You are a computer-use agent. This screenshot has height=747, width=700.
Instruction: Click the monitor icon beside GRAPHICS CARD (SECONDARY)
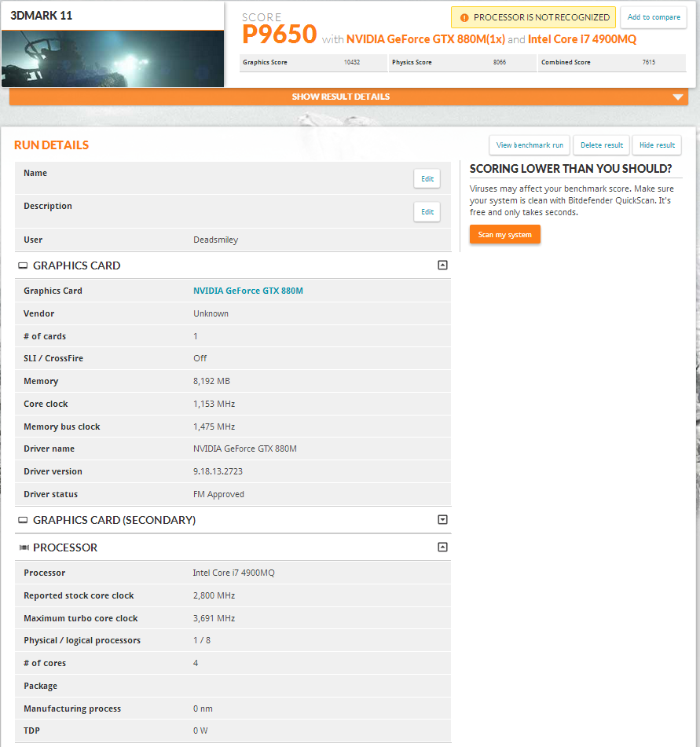point(23,520)
